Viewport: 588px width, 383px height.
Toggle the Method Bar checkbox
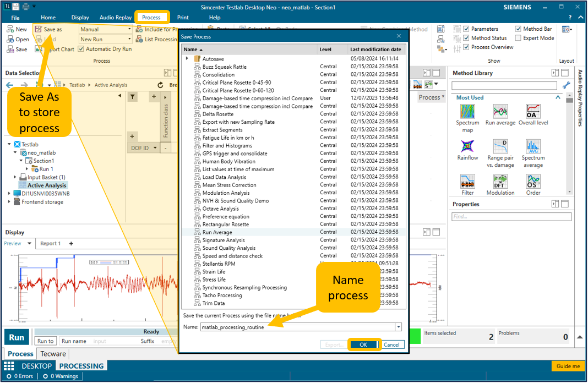518,29
